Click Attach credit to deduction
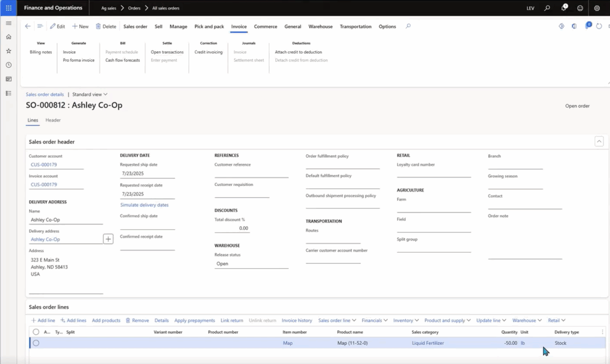 point(298,52)
